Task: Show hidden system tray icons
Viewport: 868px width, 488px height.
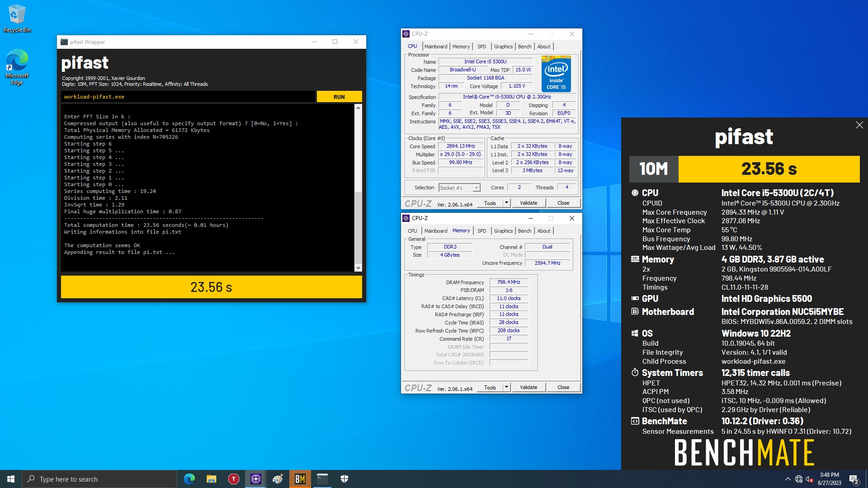Action: click(x=788, y=479)
